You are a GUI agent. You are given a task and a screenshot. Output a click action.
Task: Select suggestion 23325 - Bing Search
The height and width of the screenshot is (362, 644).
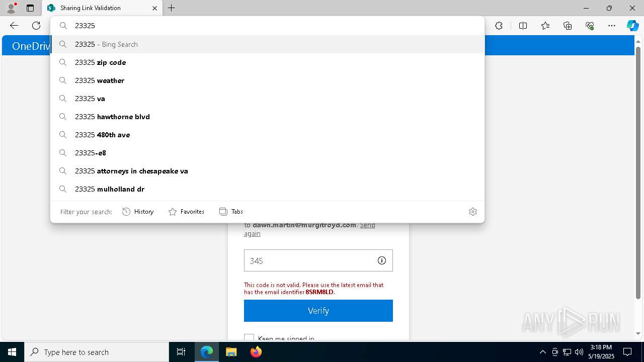(x=268, y=44)
